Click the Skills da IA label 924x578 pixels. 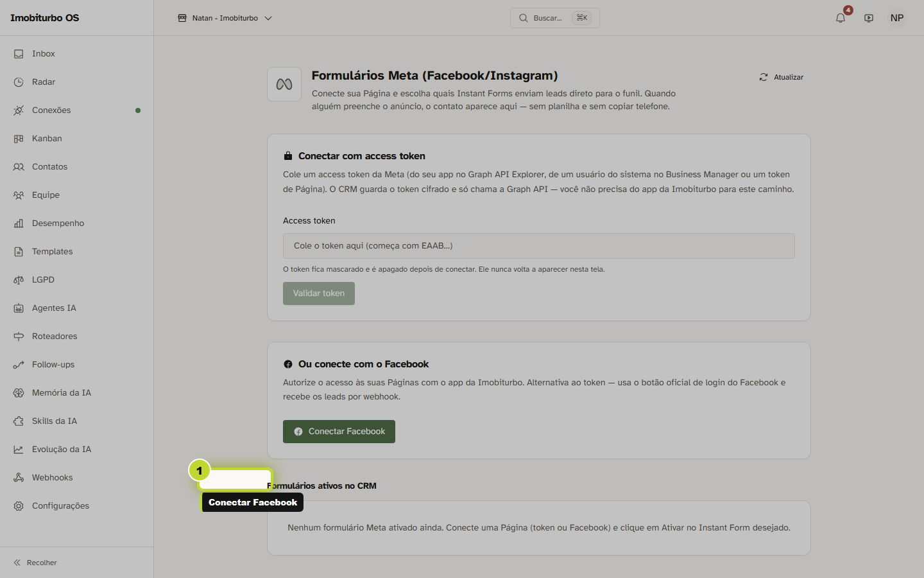click(x=55, y=421)
